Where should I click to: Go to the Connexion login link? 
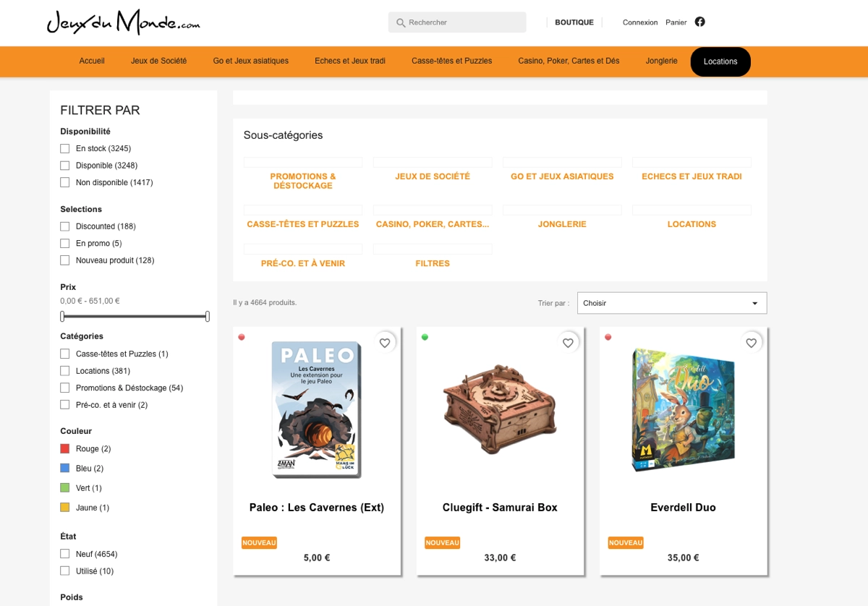(x=640, y=22)
